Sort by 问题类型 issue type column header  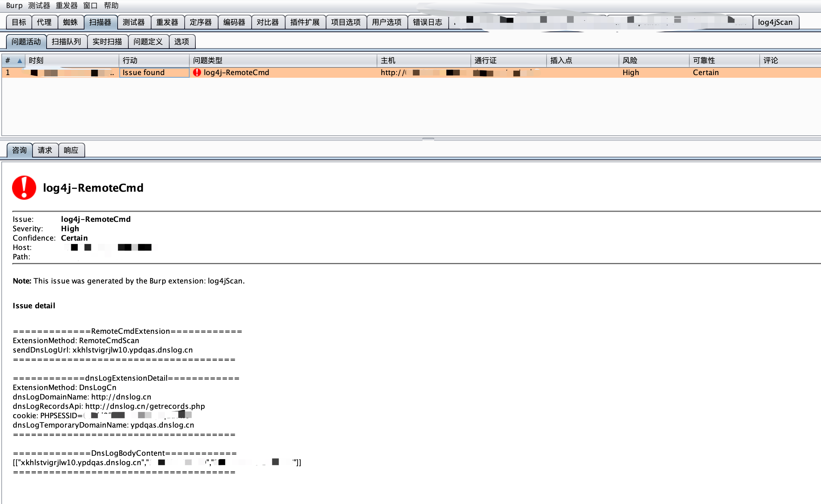point(208,61)
